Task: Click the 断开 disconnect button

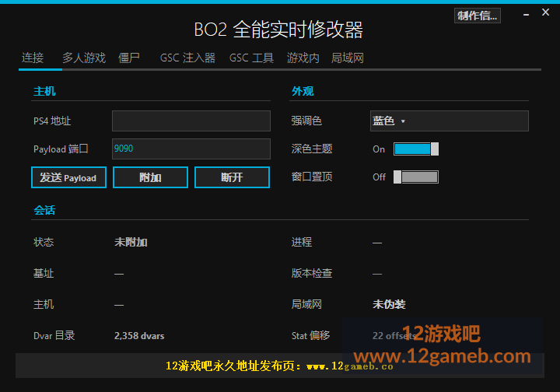Action: click(x=232, y=177)
